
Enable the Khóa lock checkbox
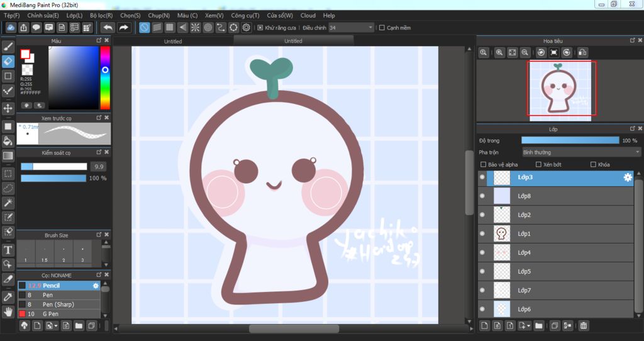coord(593,164)
